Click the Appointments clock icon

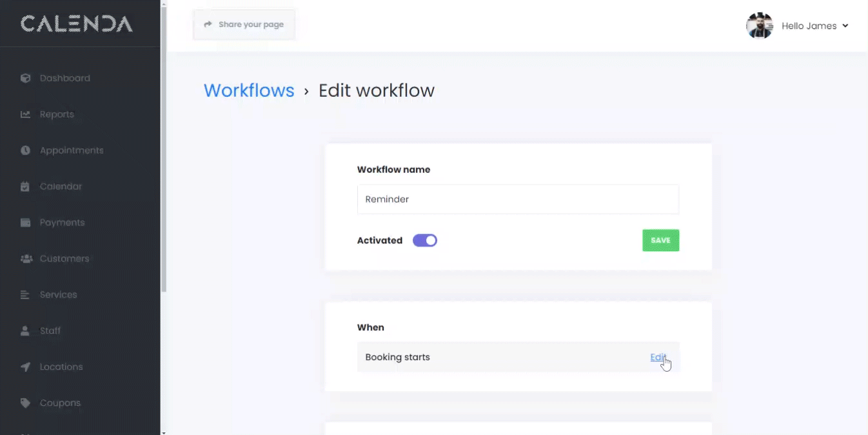tap(26, 150)
